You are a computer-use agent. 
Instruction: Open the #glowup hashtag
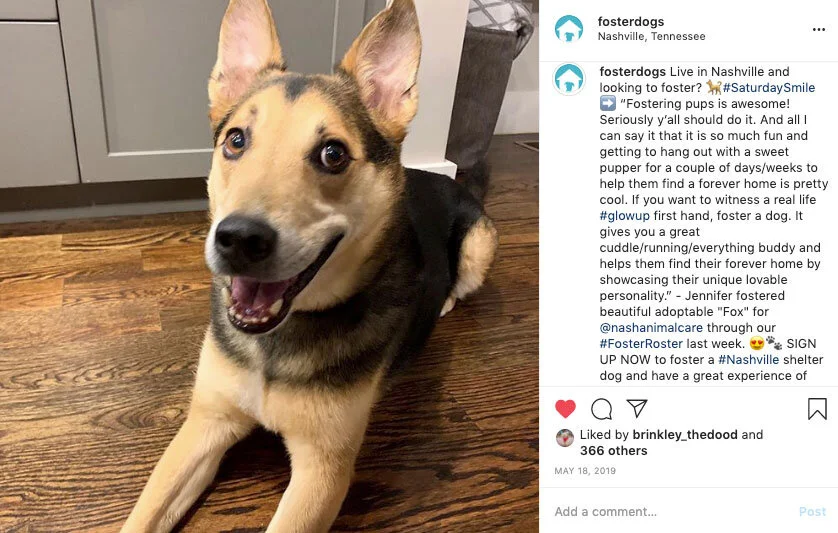(x=624, y=216)
